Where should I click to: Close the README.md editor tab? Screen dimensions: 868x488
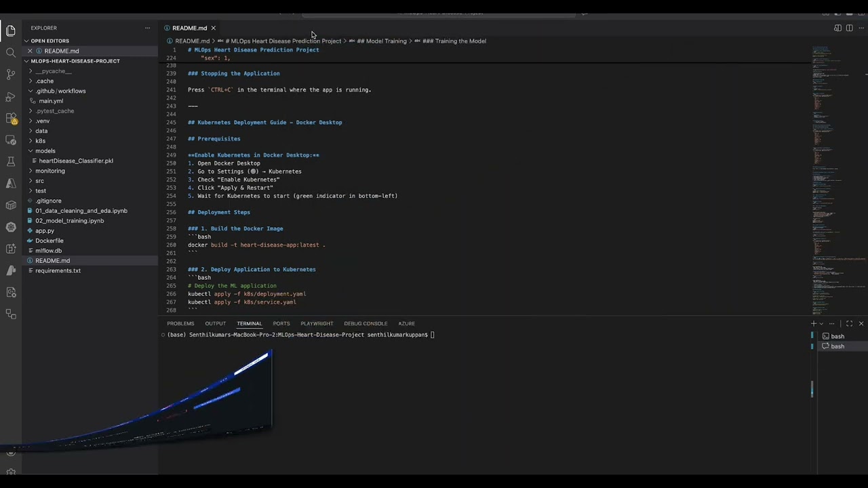(213, 28)
